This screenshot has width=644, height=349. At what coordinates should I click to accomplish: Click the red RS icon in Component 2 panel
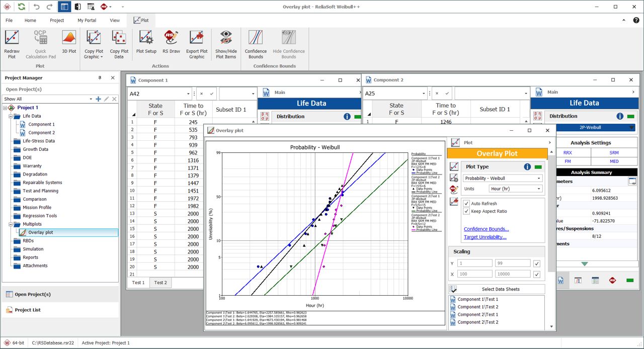(x=612, y=280)
